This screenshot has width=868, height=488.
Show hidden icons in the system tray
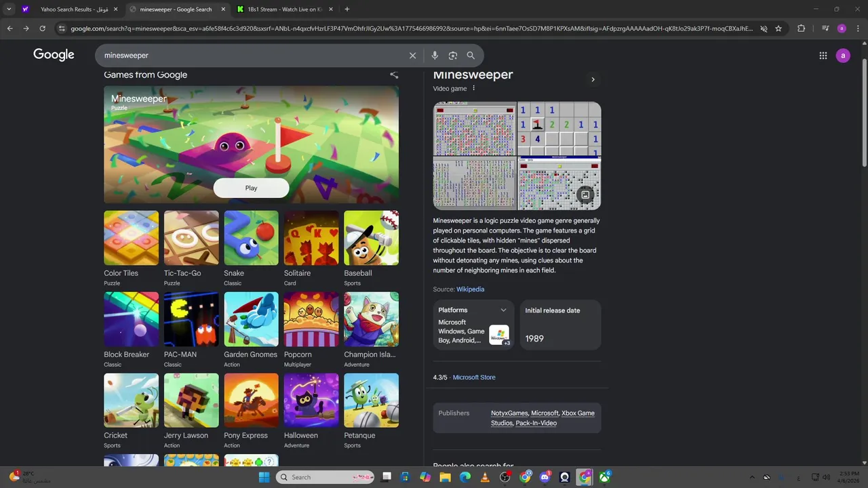pyautogui.click(x=751, y=477)
